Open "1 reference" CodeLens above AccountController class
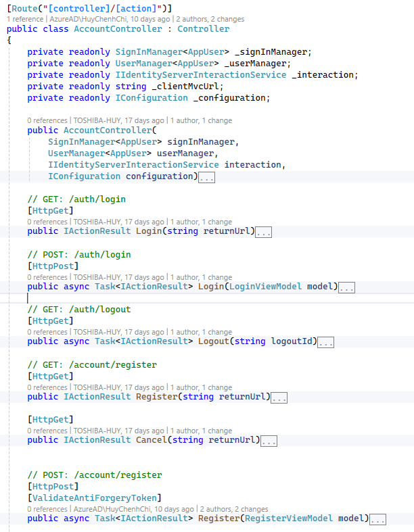Viewport: 414px width, 532px height. tap(24, 20)
